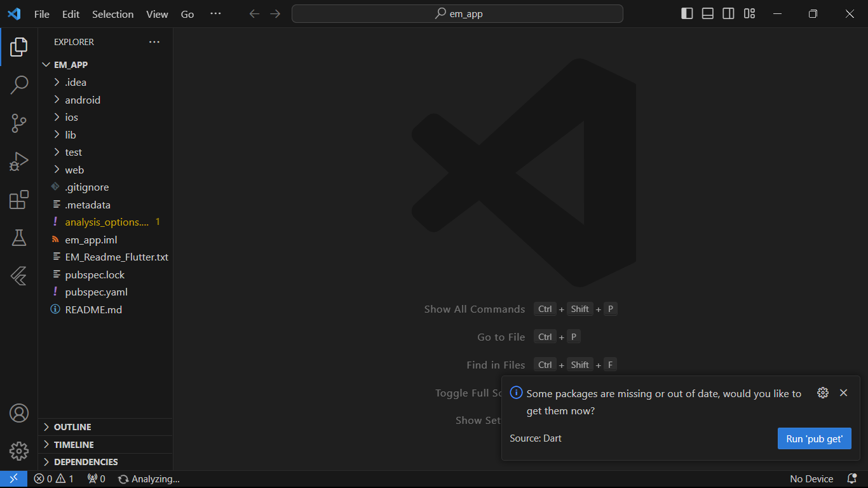Expand the test folder
The height and width of the screenshot is (488, 868).
click(x=105, y=152)
